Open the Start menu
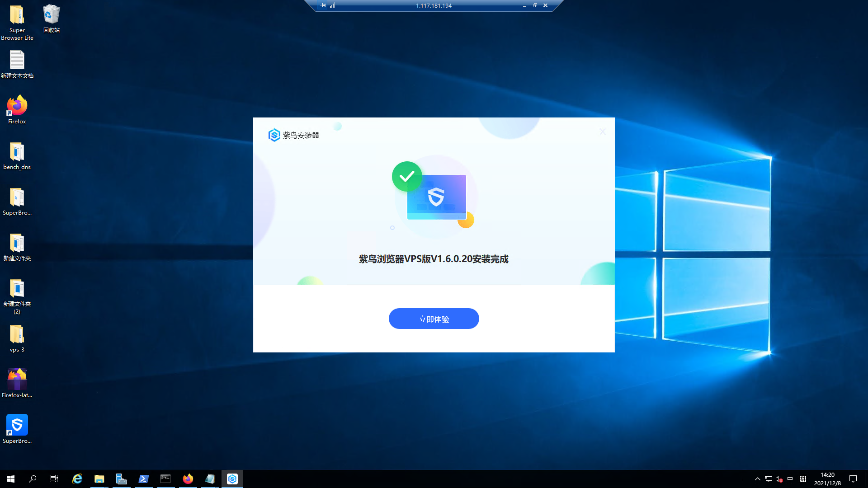 coord(10,479)
